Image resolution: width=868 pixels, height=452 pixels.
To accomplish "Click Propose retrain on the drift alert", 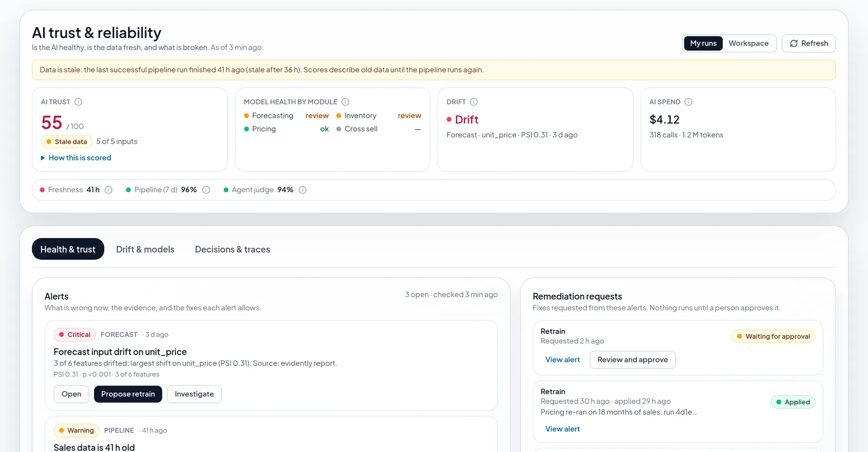I will click(x=128, y=394).
